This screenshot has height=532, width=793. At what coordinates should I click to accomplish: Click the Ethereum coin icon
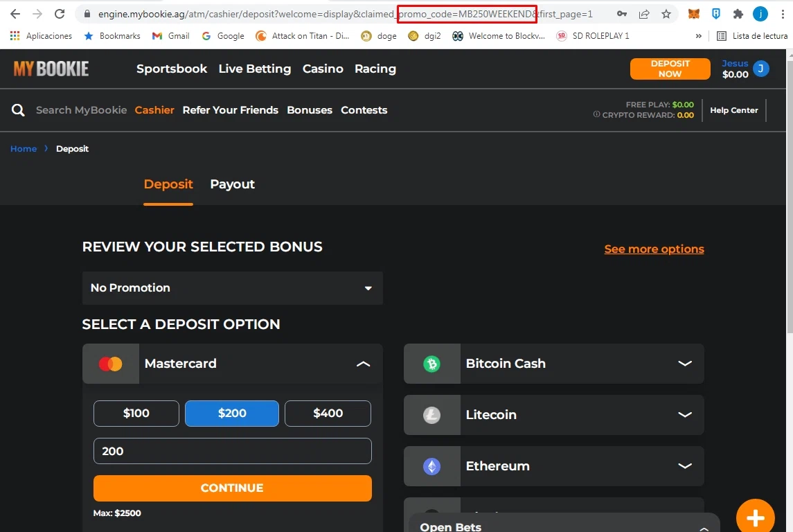tap(432, 465)
